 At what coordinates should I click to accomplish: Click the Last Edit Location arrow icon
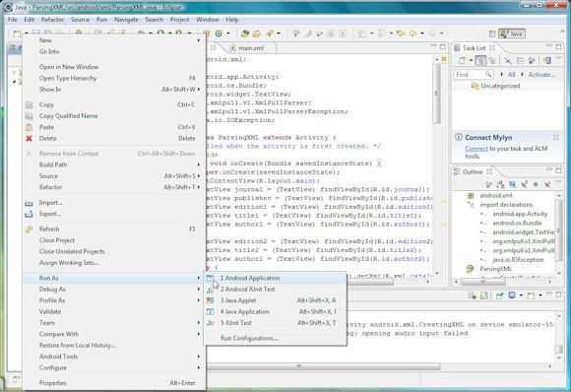(401, 33)
